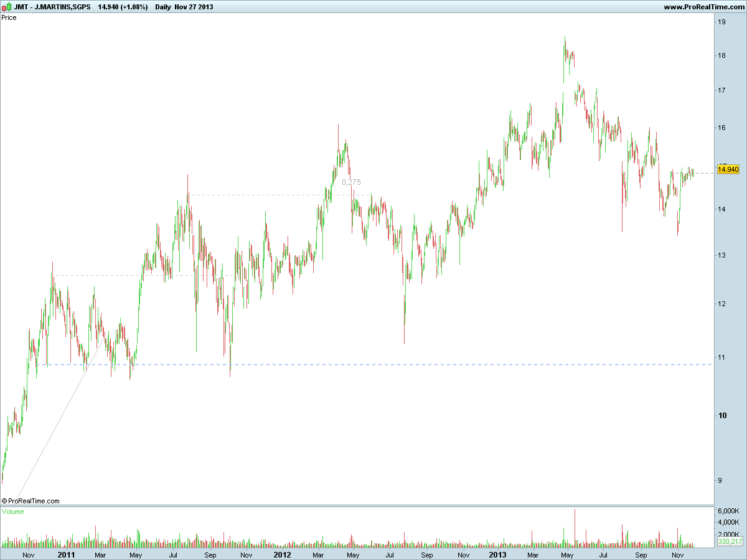Click the Nov label just before 2011
747x560 pixels.
tap(29, 554)
